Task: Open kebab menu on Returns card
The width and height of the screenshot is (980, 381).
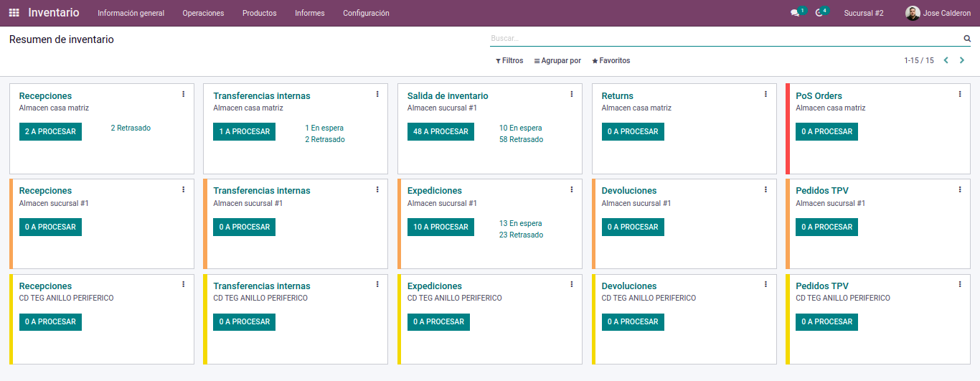Action: [x=765, y=94]
